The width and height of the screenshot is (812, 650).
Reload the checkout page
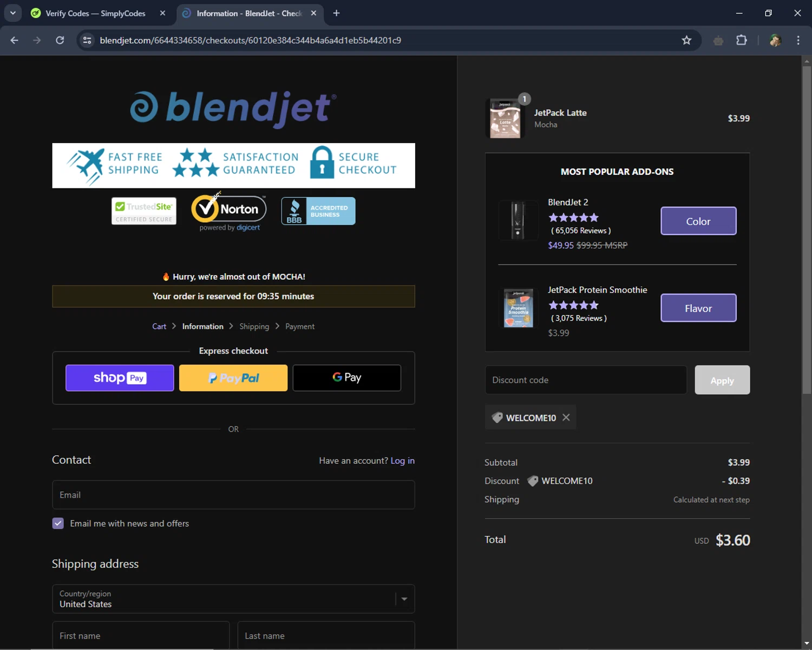[x=60, y=40]
